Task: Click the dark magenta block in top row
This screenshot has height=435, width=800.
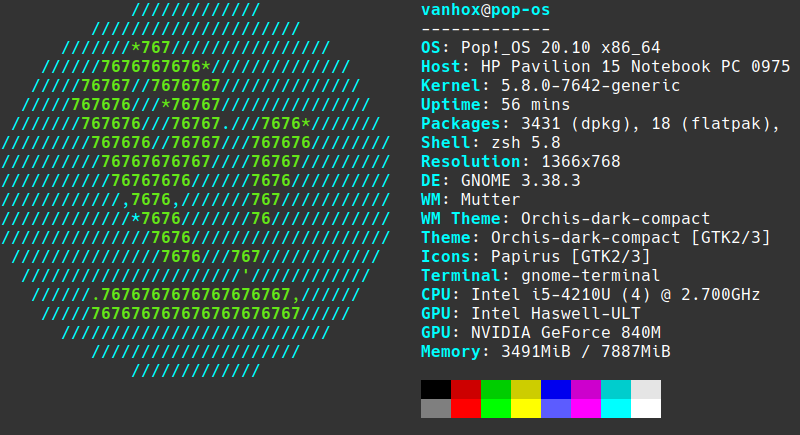Action: point(586,390)
